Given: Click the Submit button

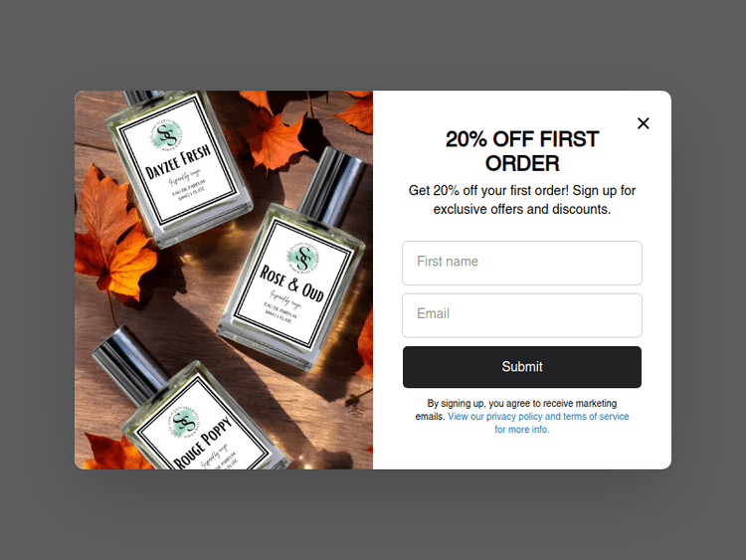Looking at the screenshot, I should [x=522, y=367].
